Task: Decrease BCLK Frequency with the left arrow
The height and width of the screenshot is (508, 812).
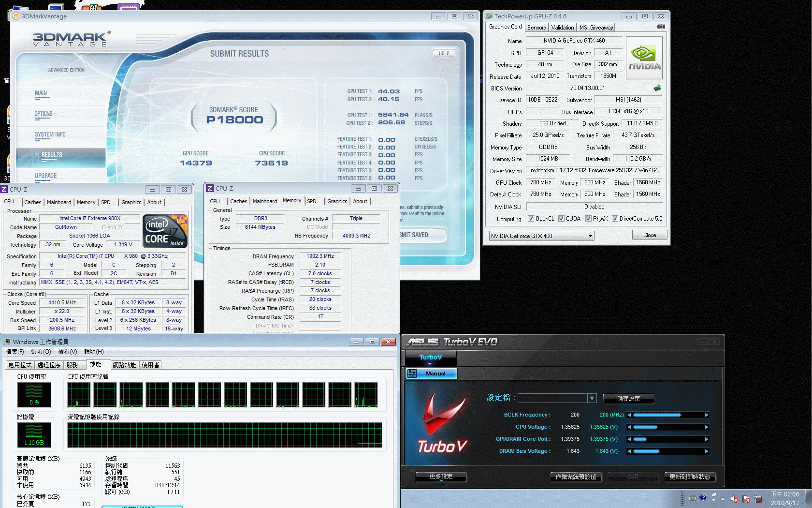Action: pyautogui.click(x=629, y=415)
